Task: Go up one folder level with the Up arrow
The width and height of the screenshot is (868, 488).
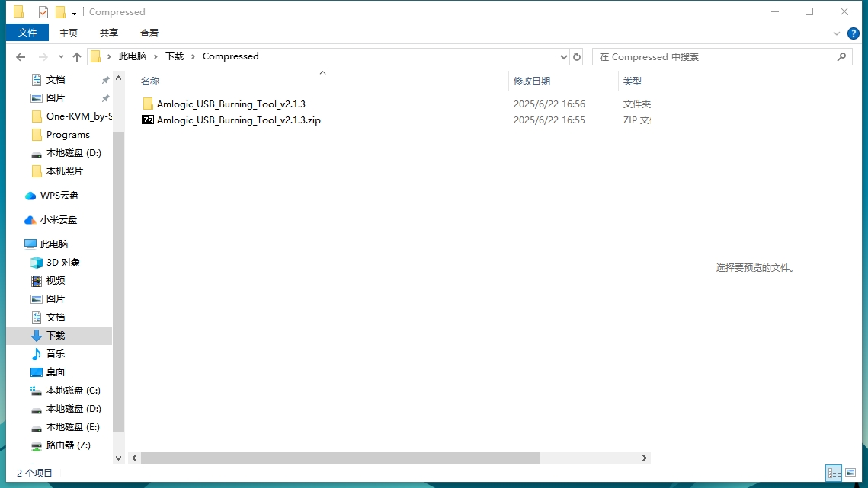Action: tap(77, 56)
